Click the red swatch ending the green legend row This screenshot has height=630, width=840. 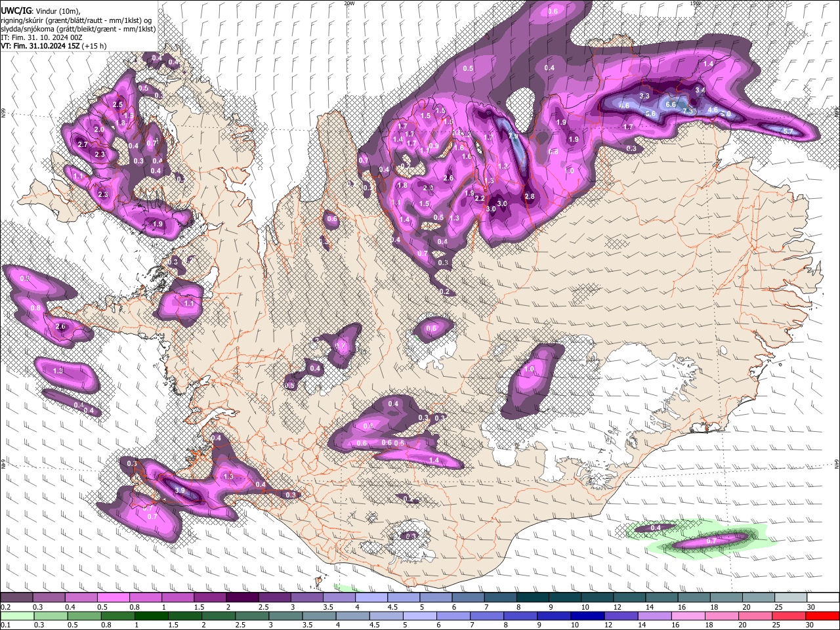click(x=822, y=616)
